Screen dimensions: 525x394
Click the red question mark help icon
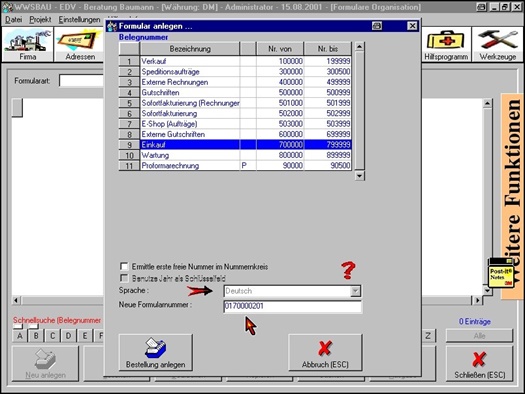pyautogui.click(x=348, y=270)
